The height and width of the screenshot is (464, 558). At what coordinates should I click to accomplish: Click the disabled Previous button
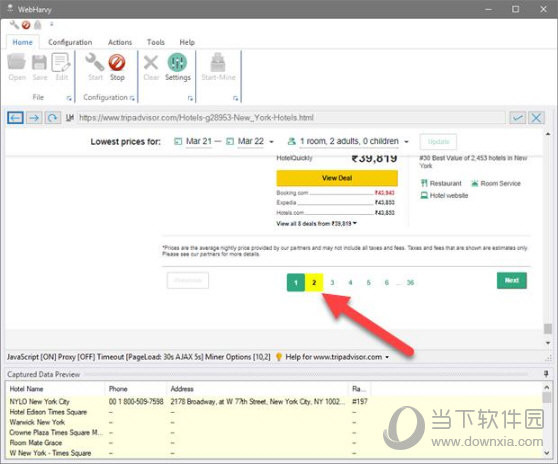(188, 280)
